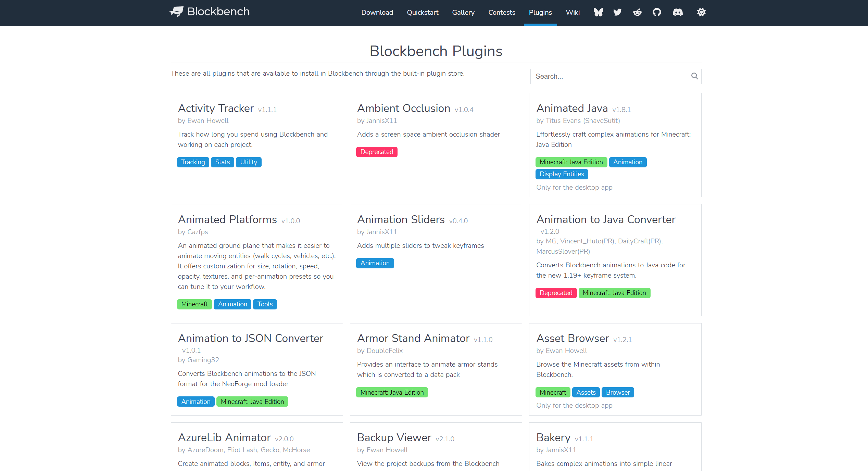Image resolution: width=868 pixels, height=471 pixels.
Task: Open the Reddit icon link
Action: click(637, 12)
